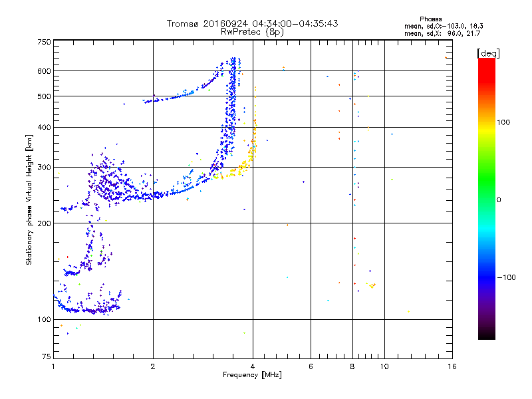532x399 pixels.
Task: Click the colorbar label '0'
Action: pos(499,200)
